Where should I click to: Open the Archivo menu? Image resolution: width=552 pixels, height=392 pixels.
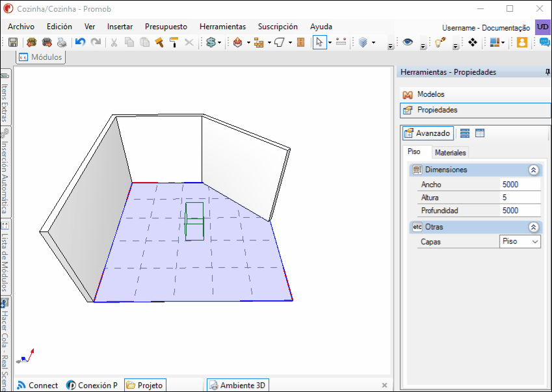point(21,27)
